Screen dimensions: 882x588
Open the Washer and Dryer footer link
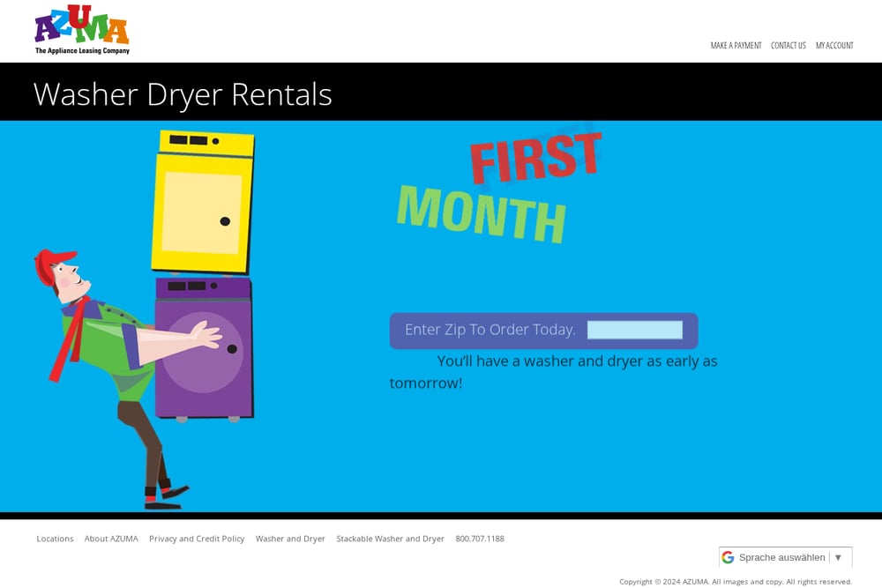pyautogui.click(x=290, y=539)
